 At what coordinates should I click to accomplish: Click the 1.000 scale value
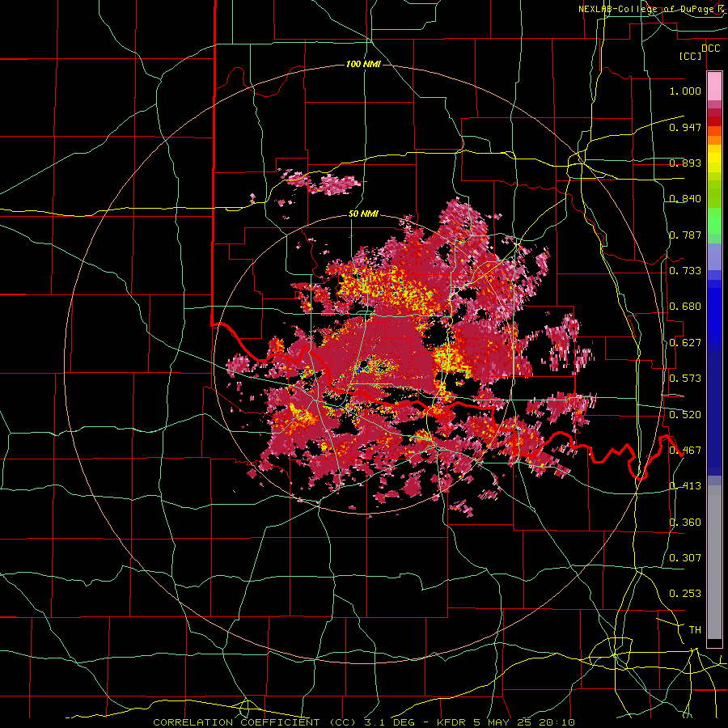pyautogui.click(x=685, y=91)
